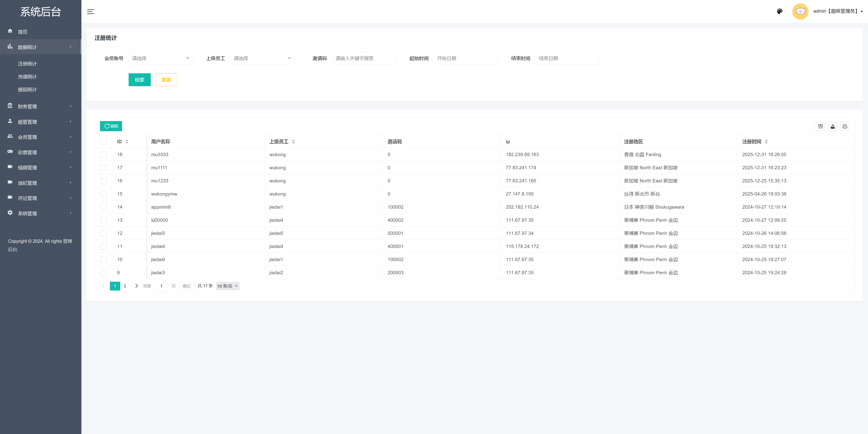Check the row for jiedai9

tap(104, 260)
